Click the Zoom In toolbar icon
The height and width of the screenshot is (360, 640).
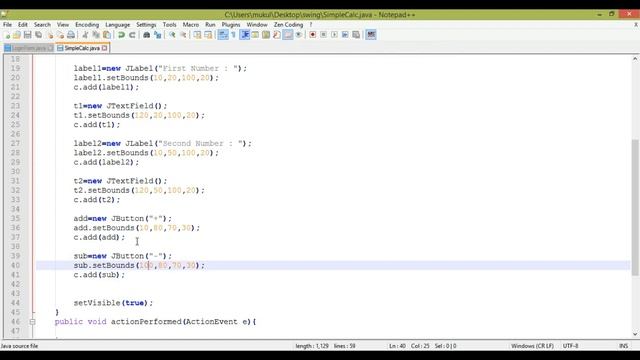172,35
